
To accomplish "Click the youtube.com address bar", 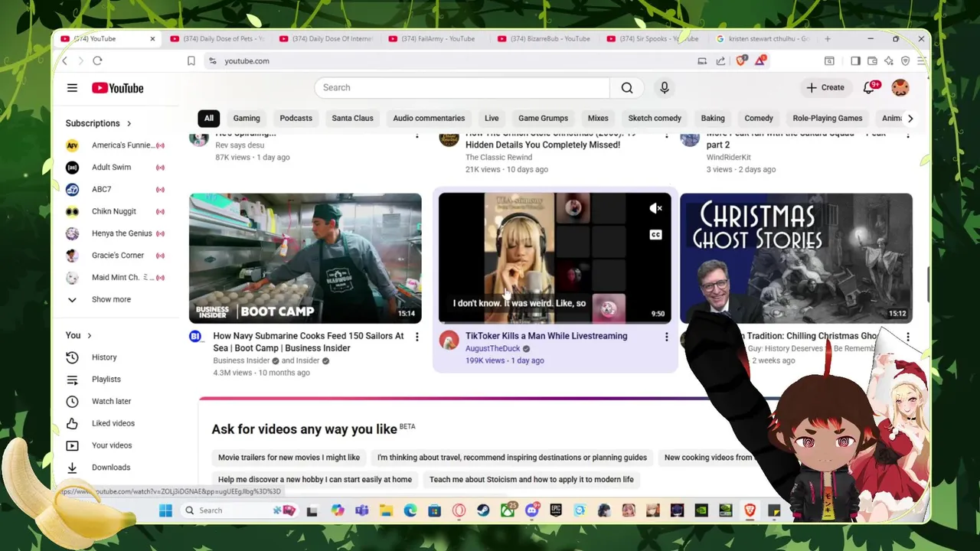I will click(x=452, y=61).
